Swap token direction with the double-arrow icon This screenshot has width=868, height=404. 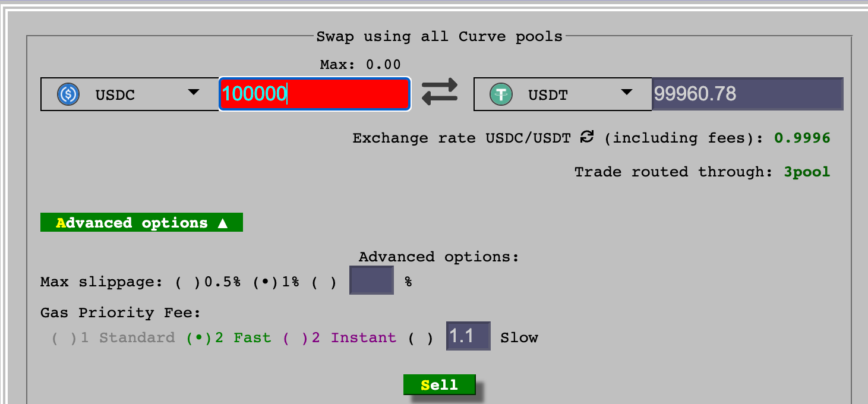[440, 93]
